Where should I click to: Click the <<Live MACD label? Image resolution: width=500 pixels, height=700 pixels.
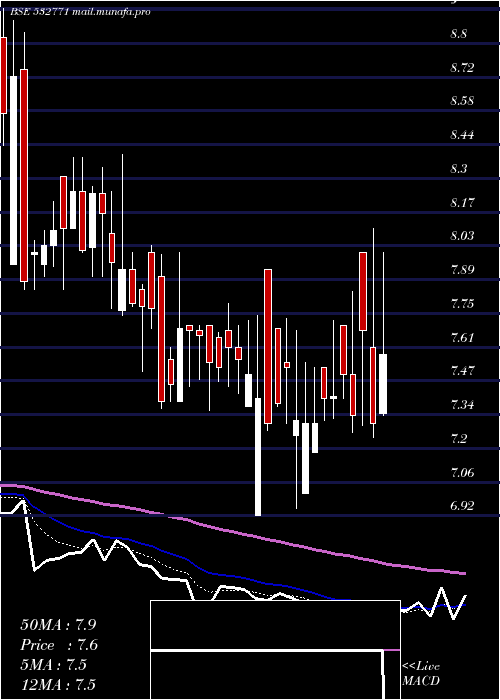pyautogui.click(x=421, y=673)
